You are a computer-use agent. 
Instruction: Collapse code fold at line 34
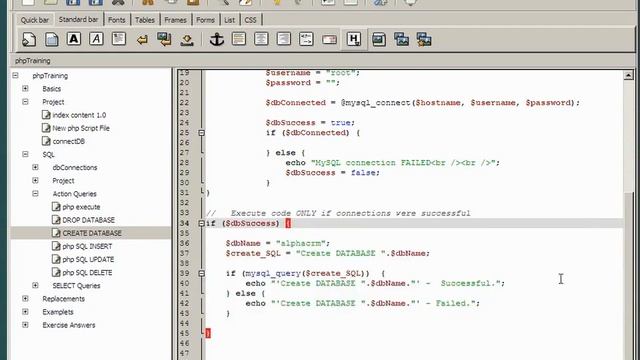(201, 223)
